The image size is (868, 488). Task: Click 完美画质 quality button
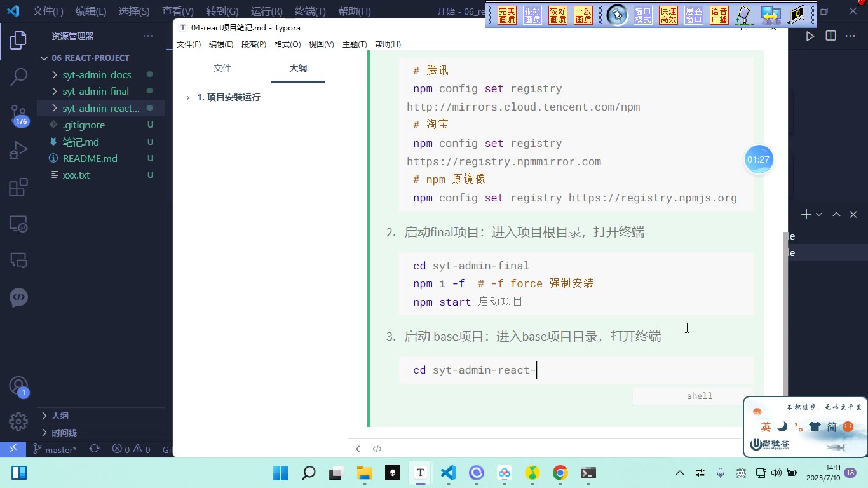point(507,15)
